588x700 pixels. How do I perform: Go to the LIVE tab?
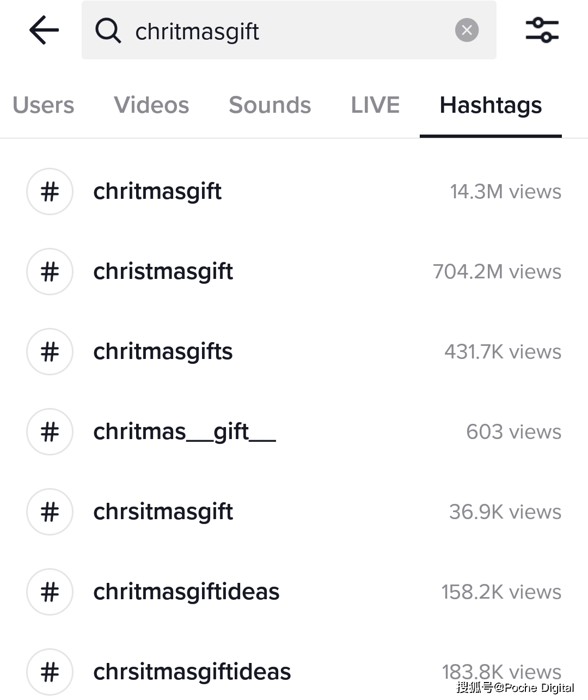pos(375,105)
